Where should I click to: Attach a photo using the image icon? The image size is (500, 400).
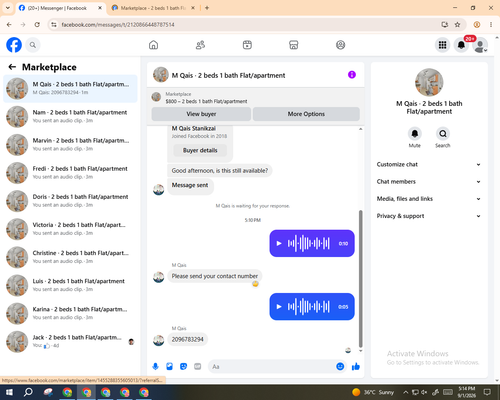(169, 367)
